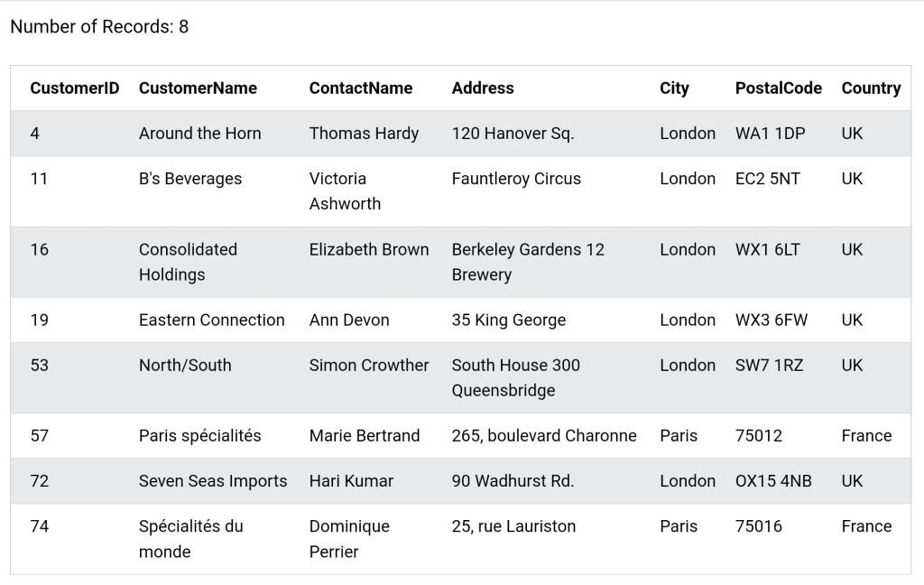
Task: Click the Country column header
Action: coord(871,88)
